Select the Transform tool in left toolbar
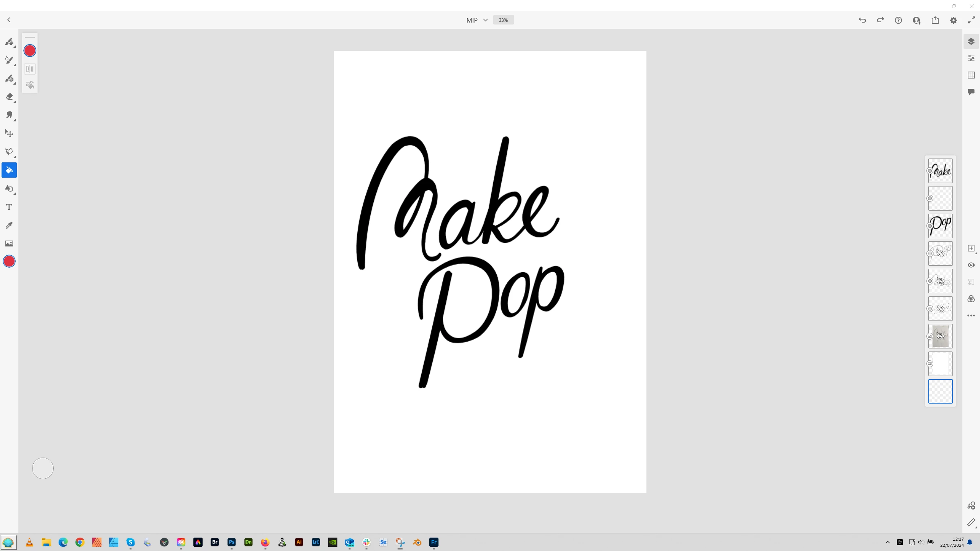Screen dimensions: 980x551 (9, 133)
